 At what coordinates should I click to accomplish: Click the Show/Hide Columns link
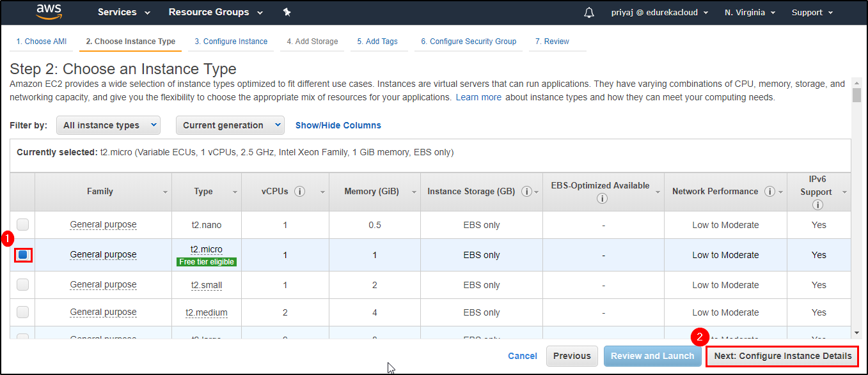coord(338,125)
